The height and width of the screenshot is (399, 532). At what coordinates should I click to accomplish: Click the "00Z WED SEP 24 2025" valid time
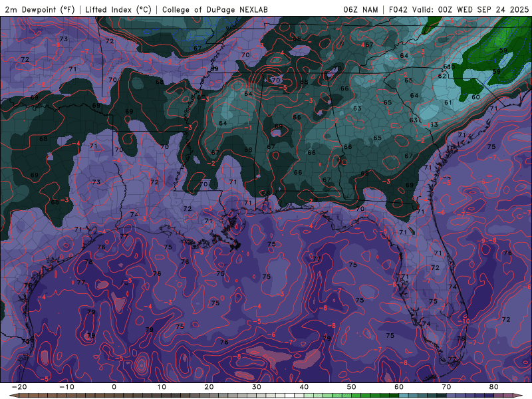click(483, 9)
